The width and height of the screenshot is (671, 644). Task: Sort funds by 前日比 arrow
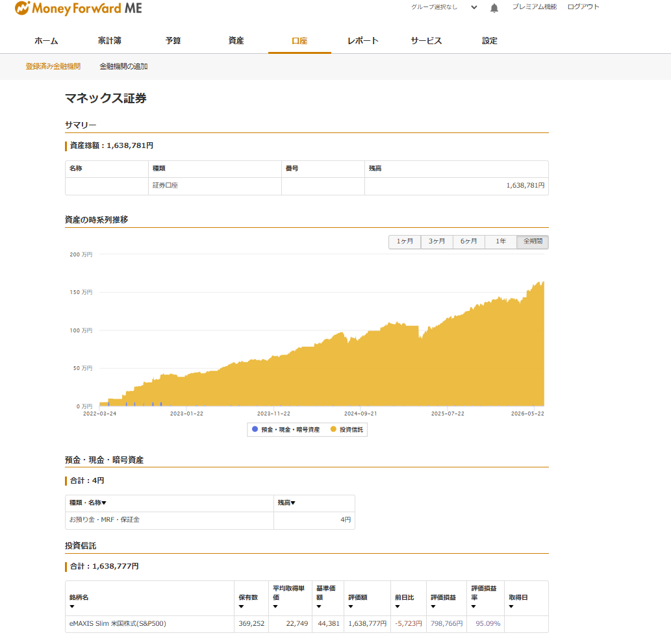pos(398,606)
